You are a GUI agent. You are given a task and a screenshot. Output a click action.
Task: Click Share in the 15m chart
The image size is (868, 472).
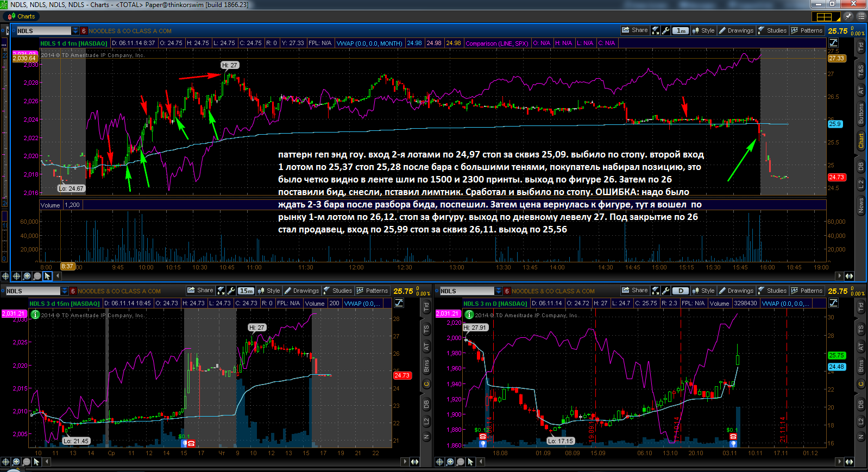click(200, 291)
